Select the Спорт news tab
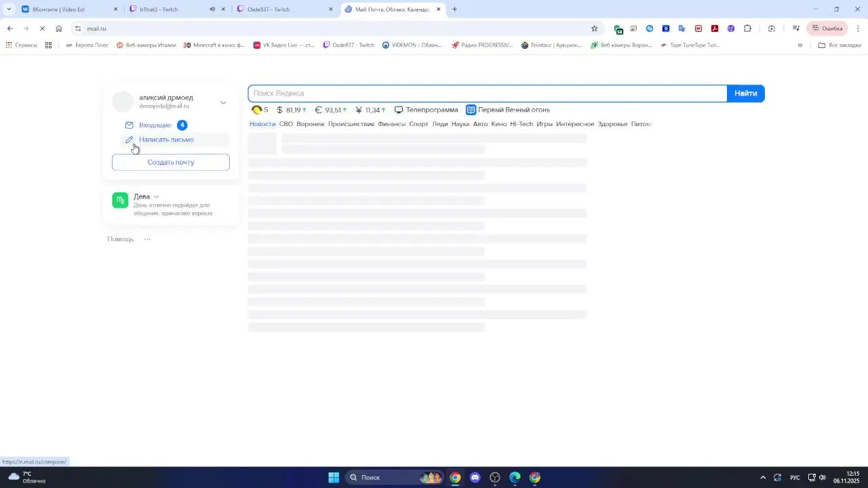The image size is (868, 488). click(418, 124)
